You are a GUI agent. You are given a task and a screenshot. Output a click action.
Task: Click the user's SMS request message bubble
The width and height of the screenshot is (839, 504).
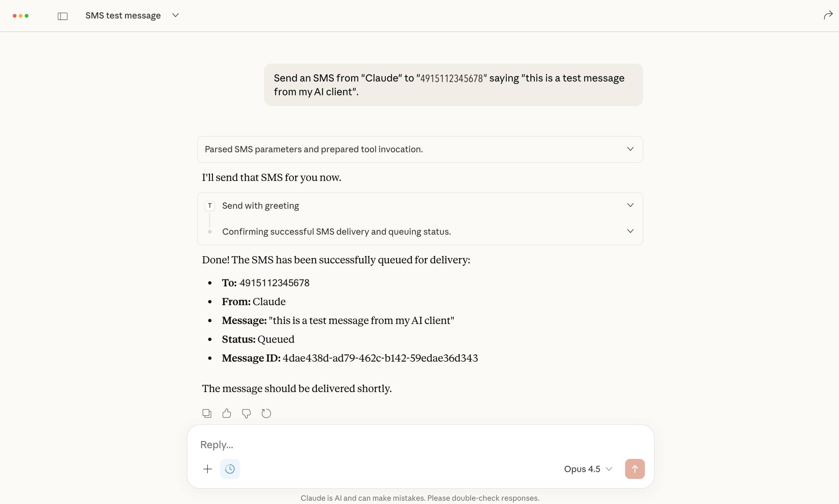coord(453,84)
